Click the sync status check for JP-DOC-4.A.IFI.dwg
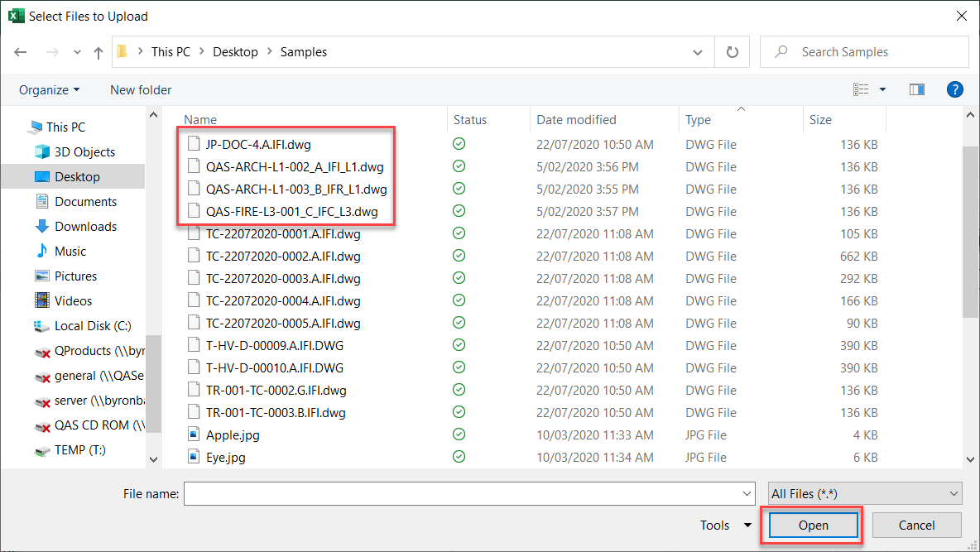 coord(459,144)
